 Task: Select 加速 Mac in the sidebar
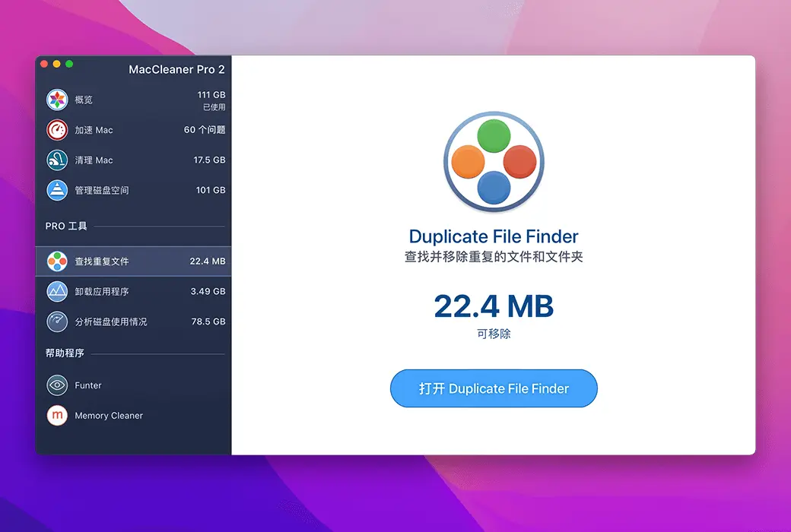click(134, 130)
